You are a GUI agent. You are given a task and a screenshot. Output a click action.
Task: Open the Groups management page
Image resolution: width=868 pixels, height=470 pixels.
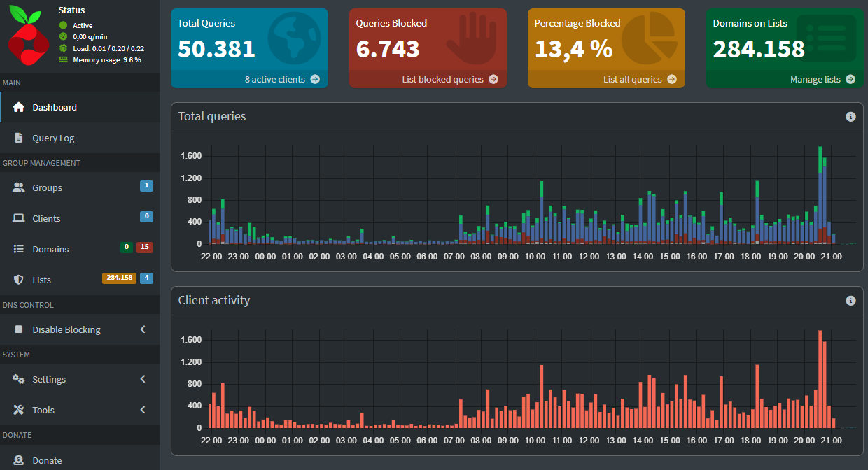click(x=47, y=188)
